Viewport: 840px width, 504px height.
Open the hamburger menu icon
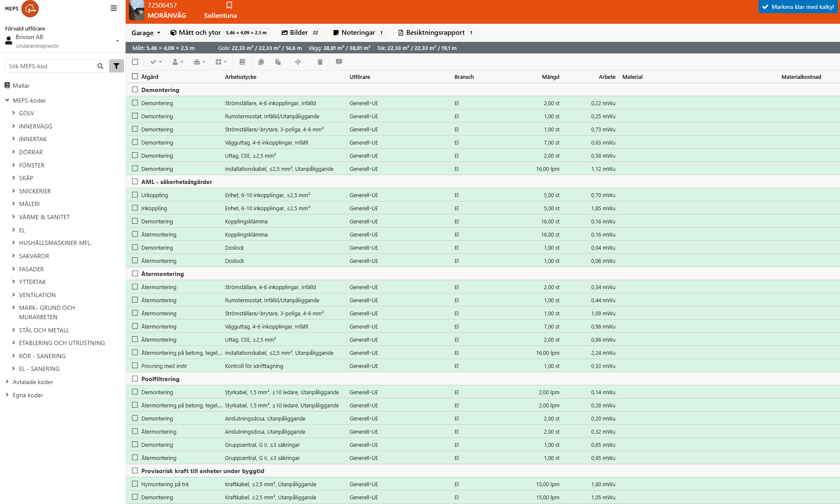(x=114, y=8)
